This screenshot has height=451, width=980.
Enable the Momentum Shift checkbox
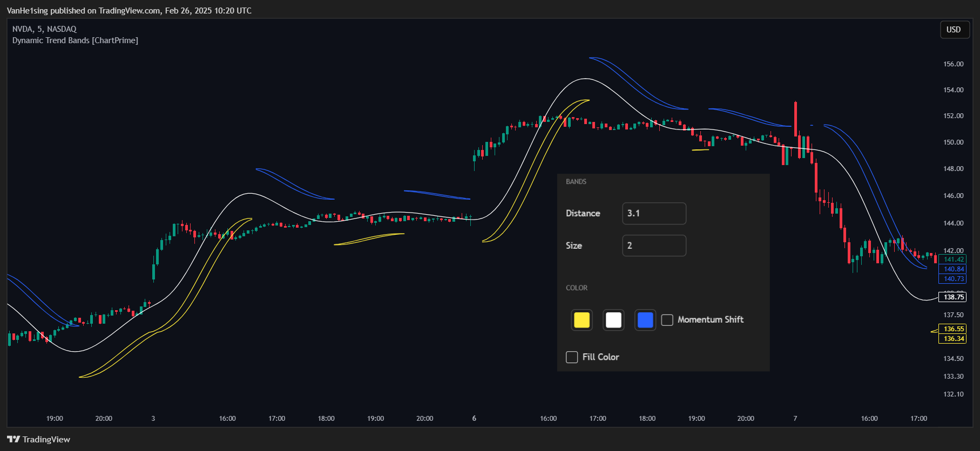(x=667, y=320)
